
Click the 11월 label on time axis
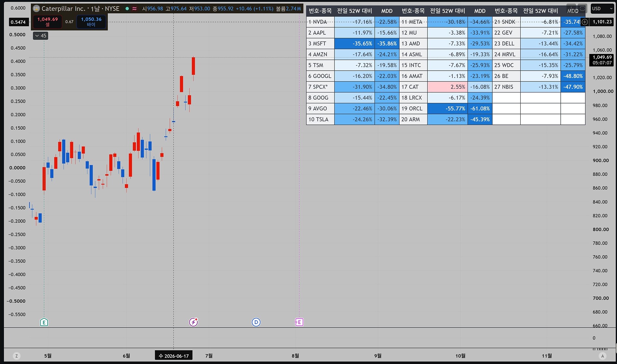tap(547, 356)
